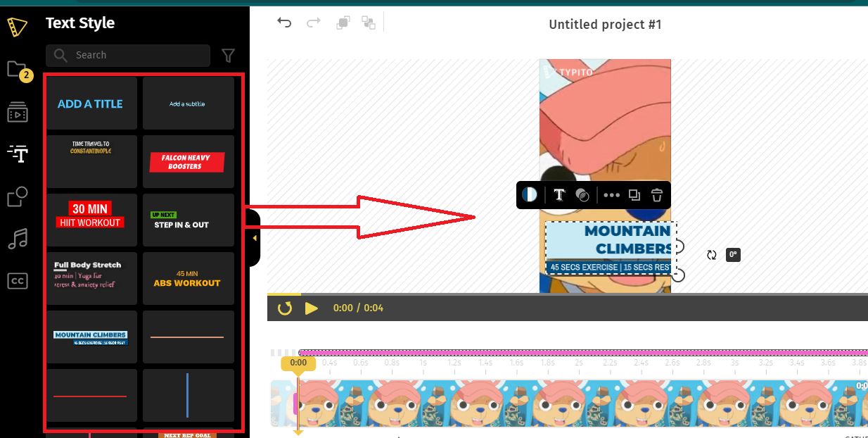This screenshot has width=868, height=438.
Task: Select Mountain Climbers template in style list
Action: 91,337
